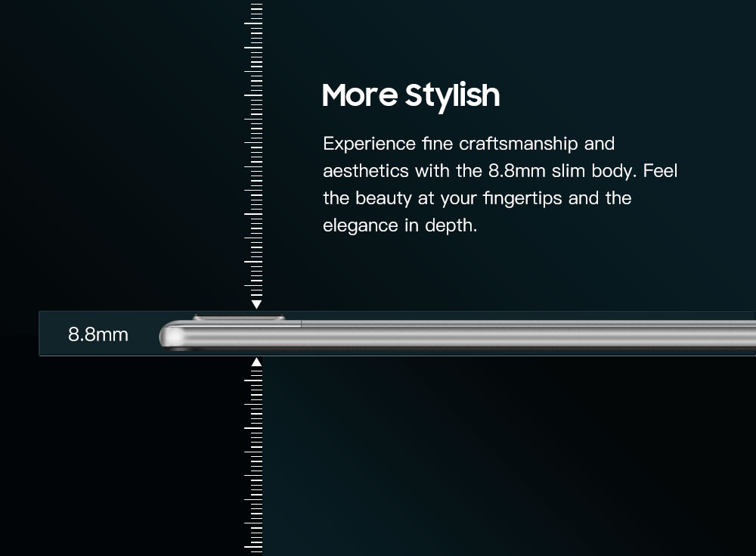Click the word "aesthetics" in the description

coord(366,171)
